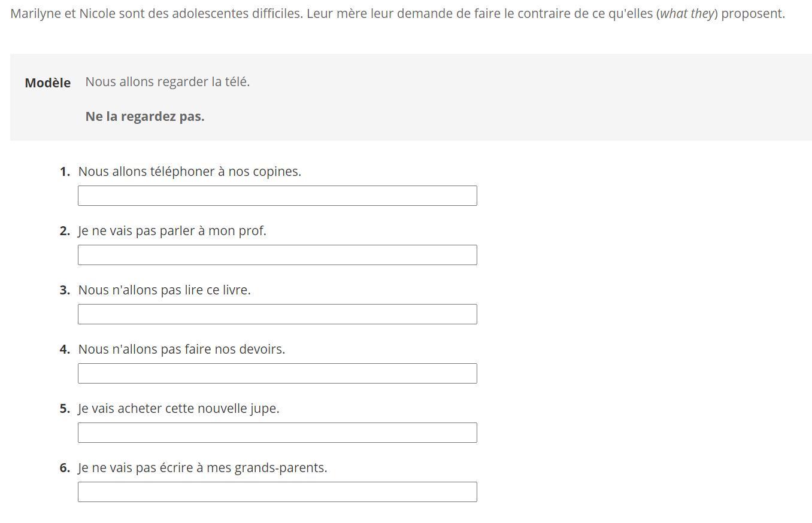The height and width of the screenshot is (523, 812).
Task: Click the sentence 'Je ne vais pas parler à mon prof.'
Action: click(172, 231)
